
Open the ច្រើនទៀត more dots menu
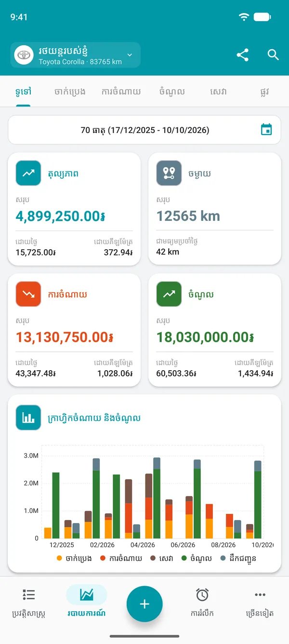(x=260, y=595)
